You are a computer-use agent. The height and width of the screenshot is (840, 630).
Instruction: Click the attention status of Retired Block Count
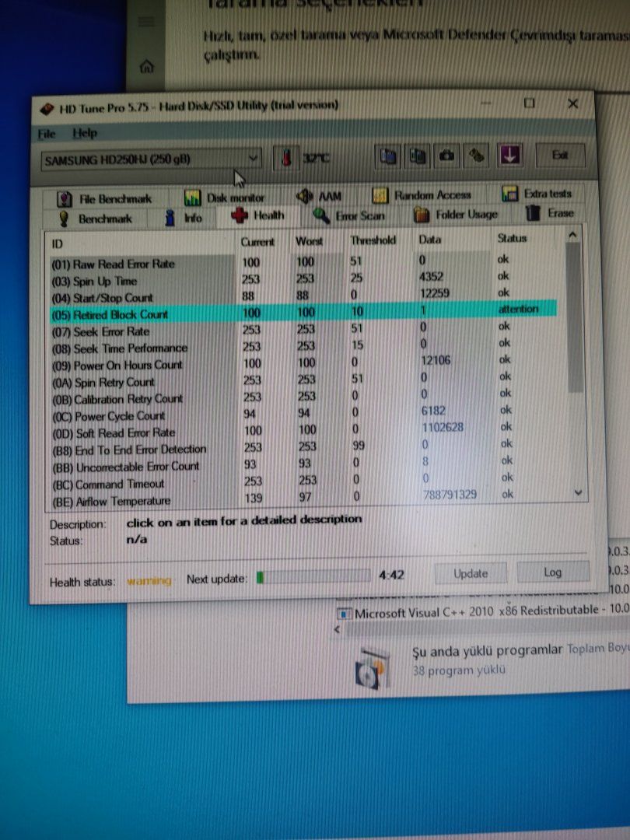(x=518, y=309)
